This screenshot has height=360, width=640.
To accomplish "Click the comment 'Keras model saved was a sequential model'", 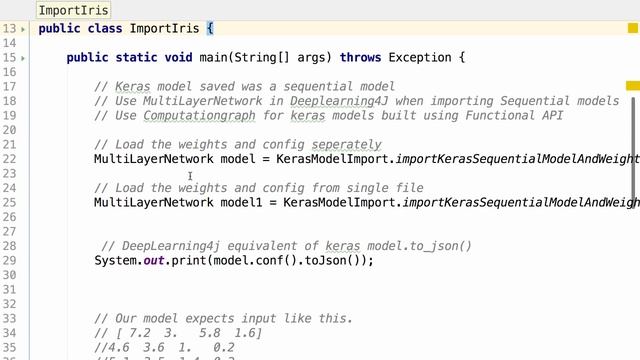I will [x=244, y=87].
